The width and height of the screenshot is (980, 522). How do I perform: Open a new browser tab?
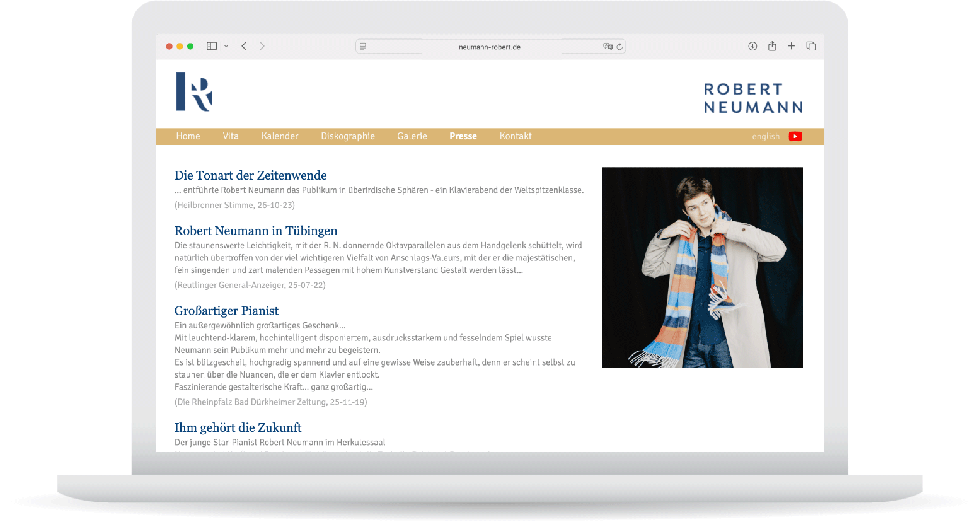click(791, 46)
